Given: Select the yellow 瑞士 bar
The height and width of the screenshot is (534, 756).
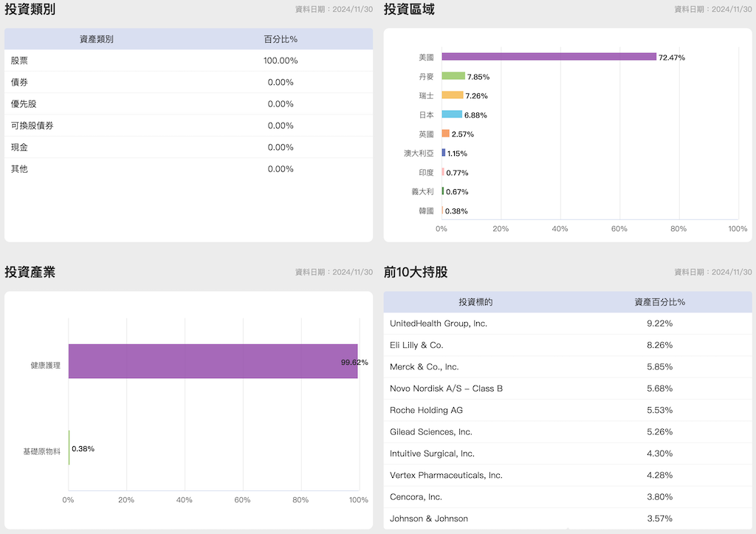Looking at the screenshot, I should tap(452, 95).
